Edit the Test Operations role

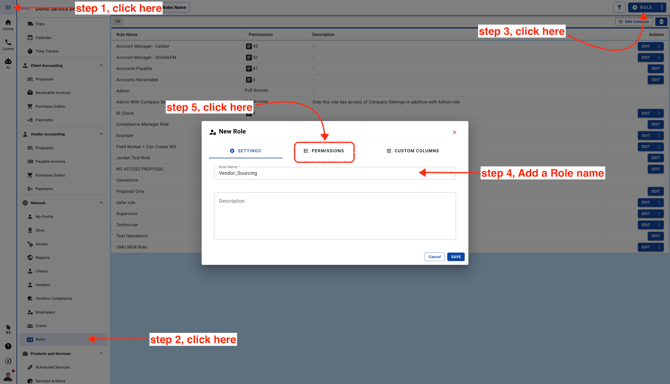(x=655, y=236)
